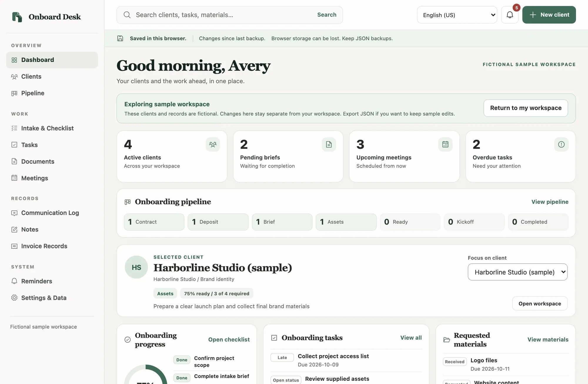
Task: Click 'Collect project access list' task
Action: (346, 360)
